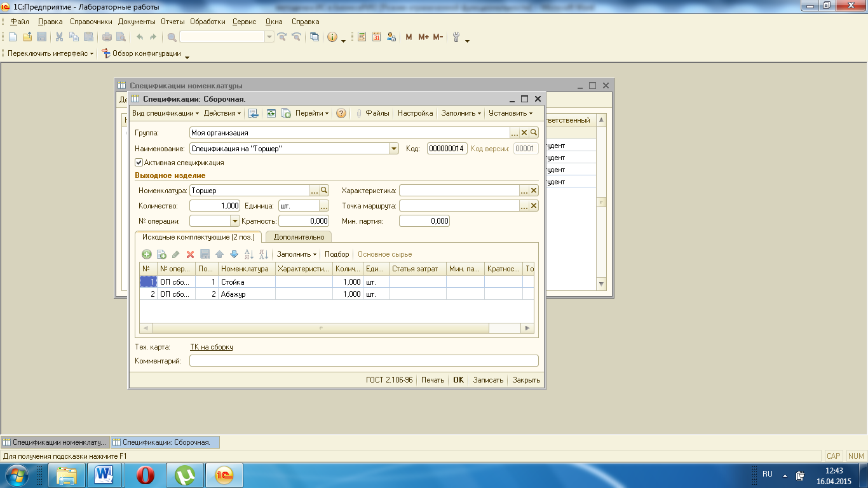The height and width of the screenshot is (488, 868).
Task: Open the Действия dropdown menu
Action: point(222,113)
